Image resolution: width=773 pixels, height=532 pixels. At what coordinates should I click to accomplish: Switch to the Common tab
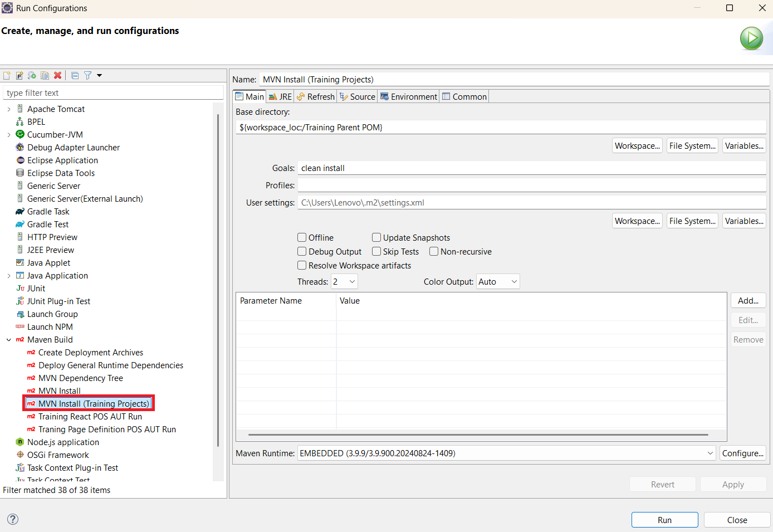tap(464, 96)
